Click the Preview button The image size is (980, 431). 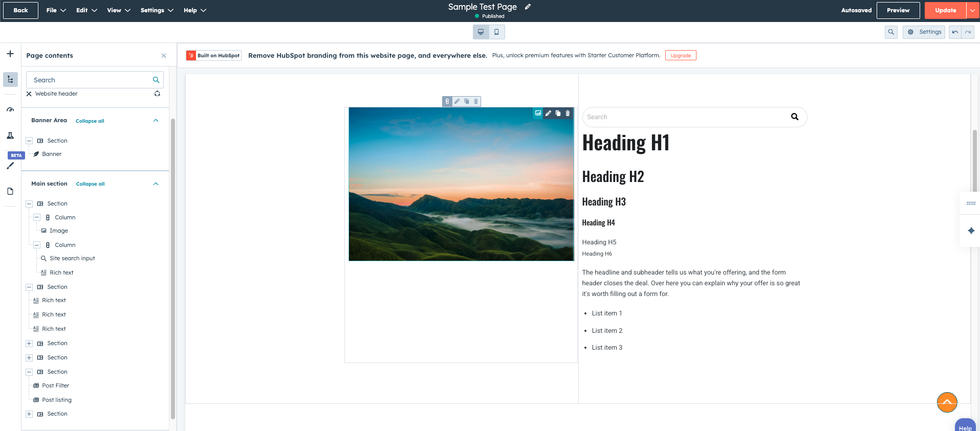(898, 10)
